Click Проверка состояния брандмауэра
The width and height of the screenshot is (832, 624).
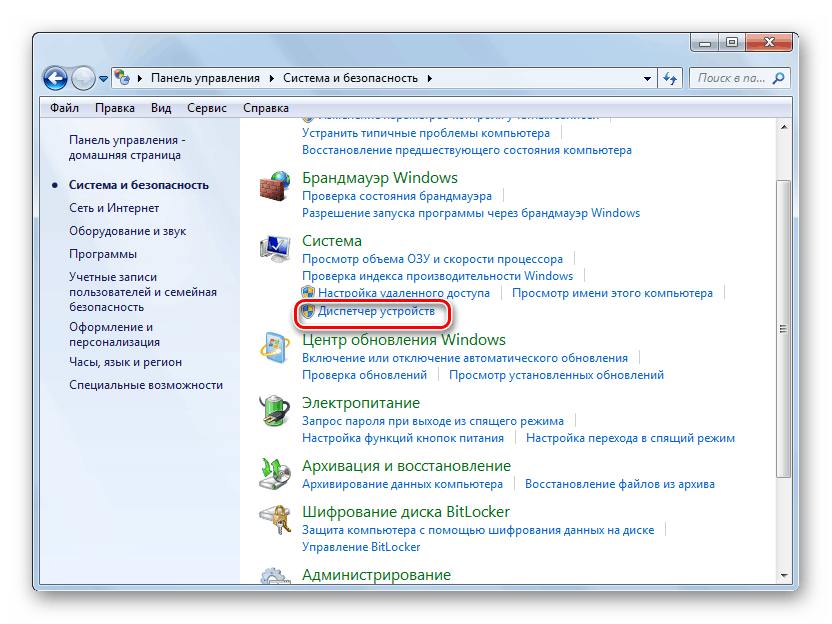tap(397, 196)
